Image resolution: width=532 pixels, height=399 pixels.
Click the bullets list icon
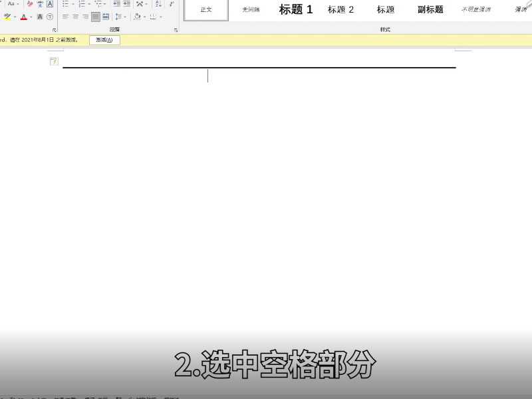pos(65,5)
